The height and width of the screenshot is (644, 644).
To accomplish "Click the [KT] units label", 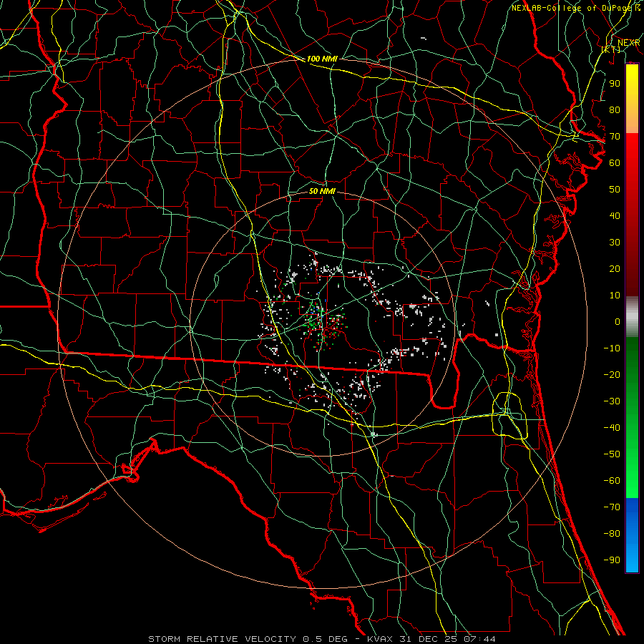I will coord(611,49).
